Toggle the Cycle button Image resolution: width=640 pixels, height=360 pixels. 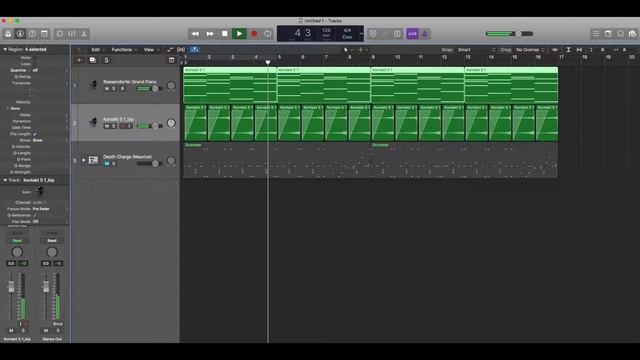tap(268, 34)
